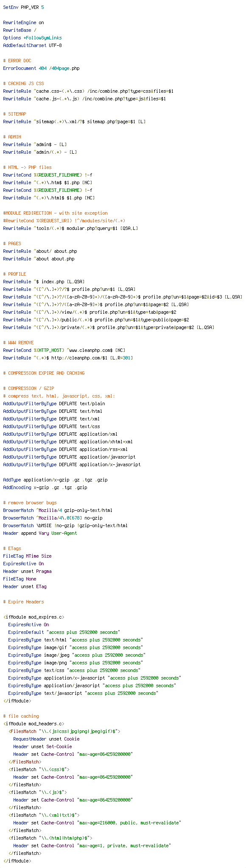Select the sitemap.php?page=$1 rewrite rule
The width and height of the screenshot is (246, 868).
(74, 122)
